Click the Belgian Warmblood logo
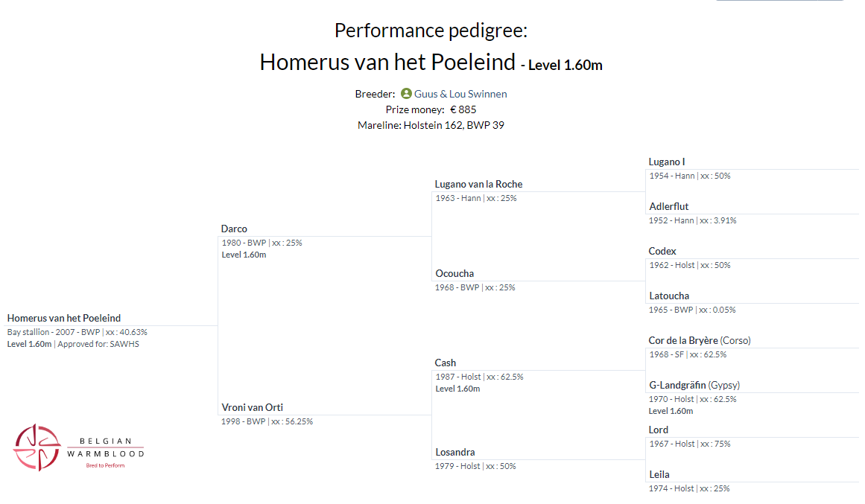 click(x=78, y=447)
